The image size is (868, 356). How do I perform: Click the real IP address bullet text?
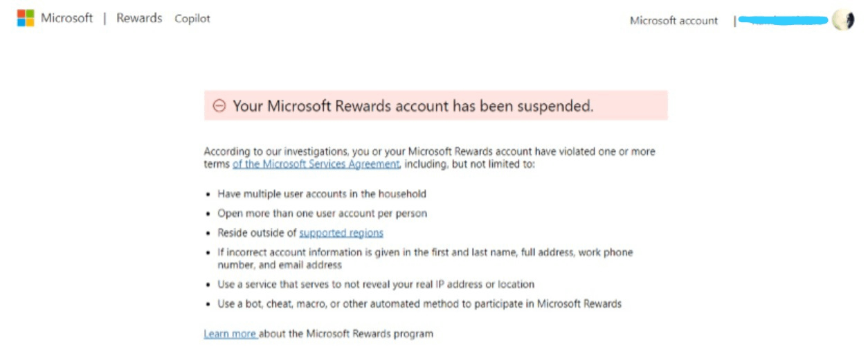(x=376, y=284)
